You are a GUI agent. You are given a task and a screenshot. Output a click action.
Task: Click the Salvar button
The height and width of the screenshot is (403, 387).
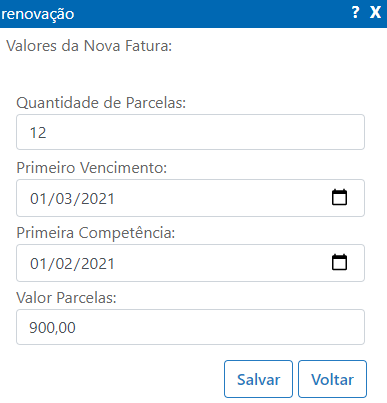(258, 379)
